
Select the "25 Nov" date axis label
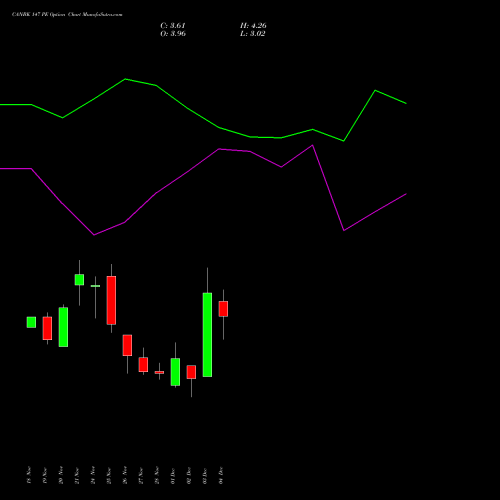[109, 475]
